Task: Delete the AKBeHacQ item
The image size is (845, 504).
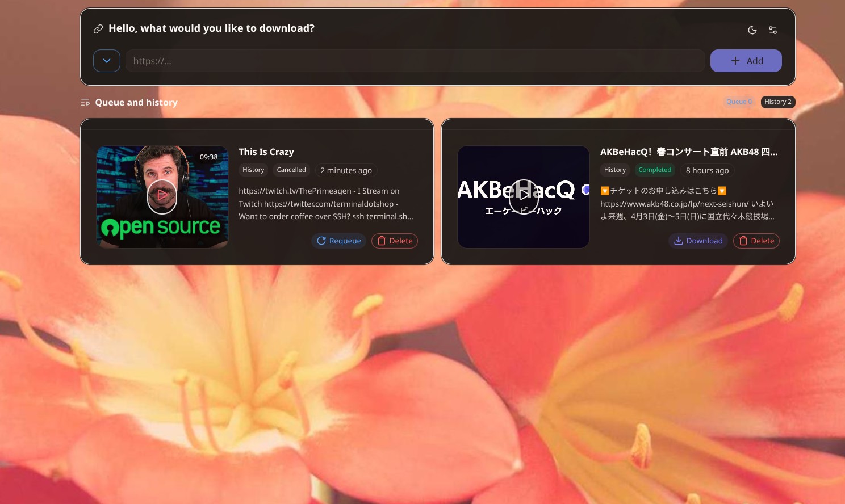Action: 756,241
